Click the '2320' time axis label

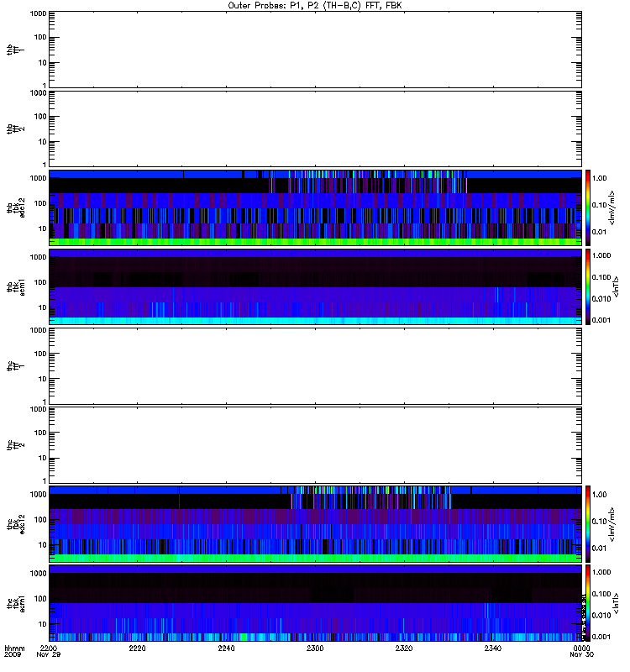coord(404,648)
